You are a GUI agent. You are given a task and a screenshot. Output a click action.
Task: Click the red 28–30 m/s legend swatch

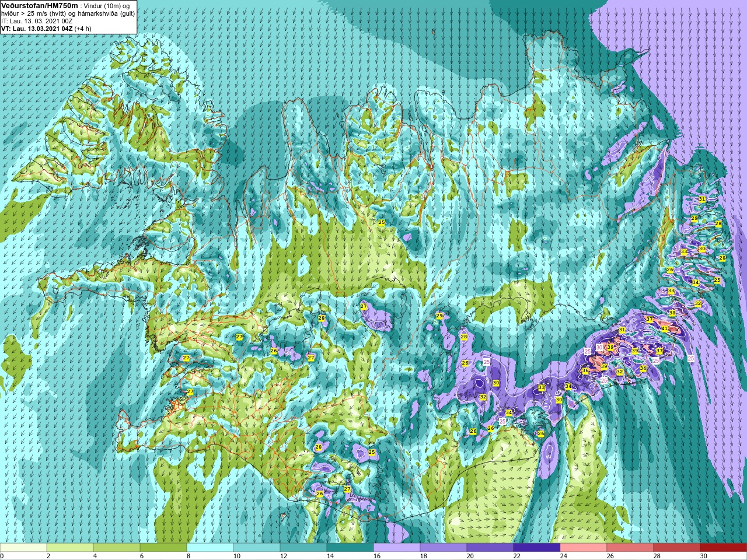click(x=677, y=548)
